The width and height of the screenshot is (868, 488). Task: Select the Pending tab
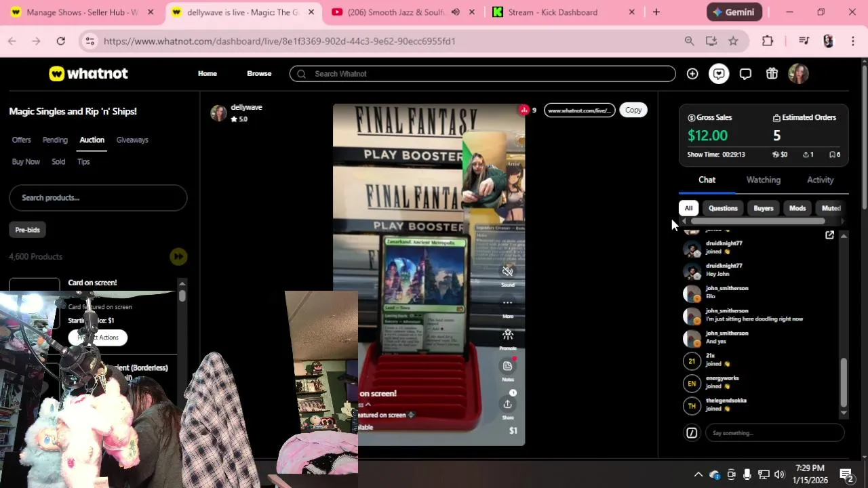pos(55,140)
